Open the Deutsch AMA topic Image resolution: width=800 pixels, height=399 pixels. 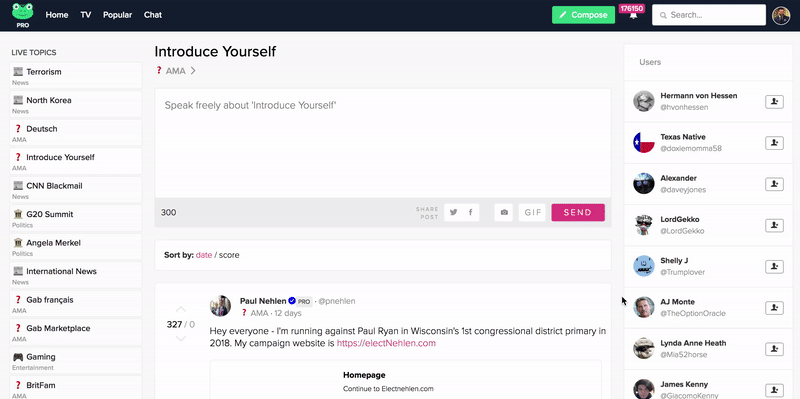tap(76, 133)
